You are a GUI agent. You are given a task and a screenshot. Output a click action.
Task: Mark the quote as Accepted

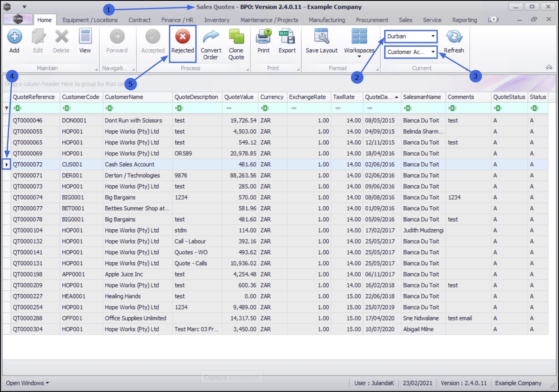[x=153, y=41]
